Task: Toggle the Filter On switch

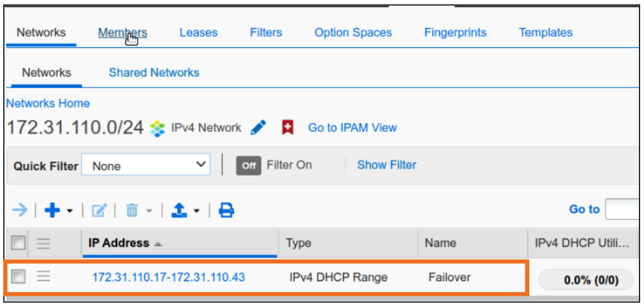Action: [x=248, y=165]
